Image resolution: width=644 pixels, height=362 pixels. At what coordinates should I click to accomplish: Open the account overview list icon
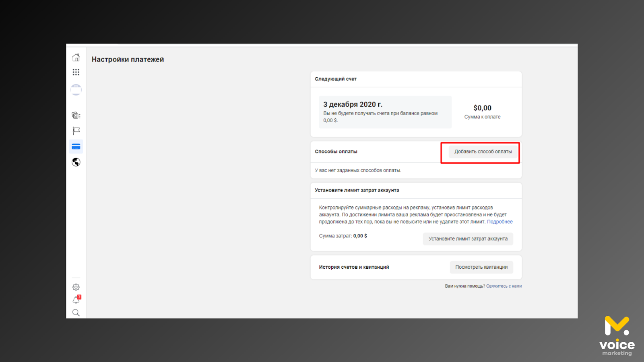tap(76, 115)
